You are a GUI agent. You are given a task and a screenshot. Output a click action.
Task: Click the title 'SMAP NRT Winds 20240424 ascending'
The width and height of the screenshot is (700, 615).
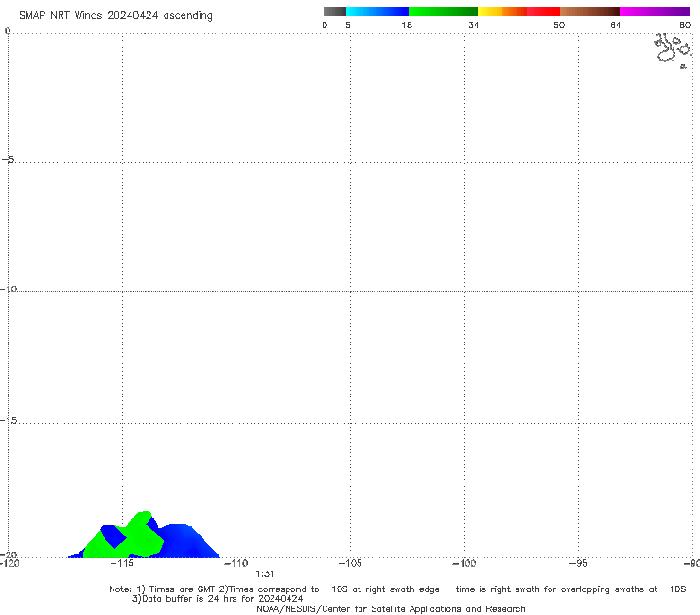[115, 15]
